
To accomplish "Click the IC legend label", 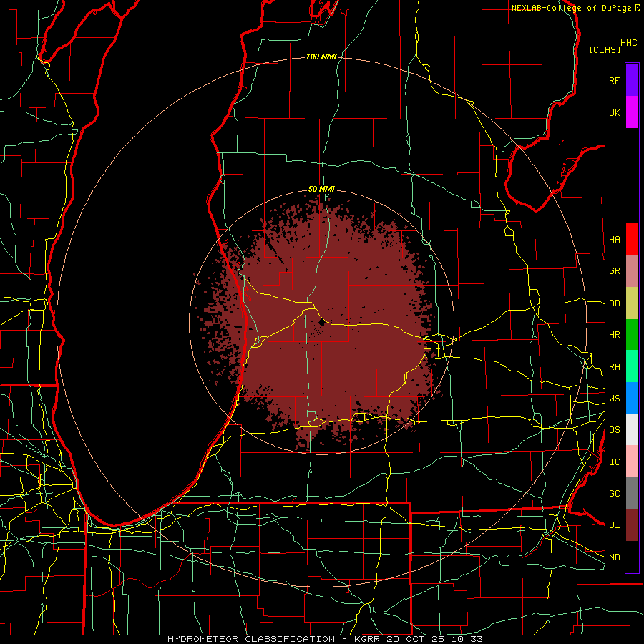I will tap(615, 462).
